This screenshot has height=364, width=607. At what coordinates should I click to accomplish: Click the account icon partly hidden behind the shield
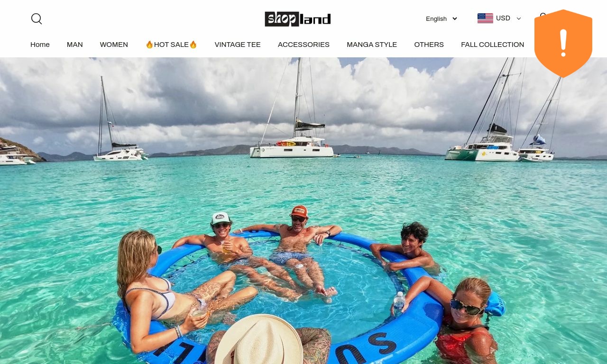tap(543, 17)
